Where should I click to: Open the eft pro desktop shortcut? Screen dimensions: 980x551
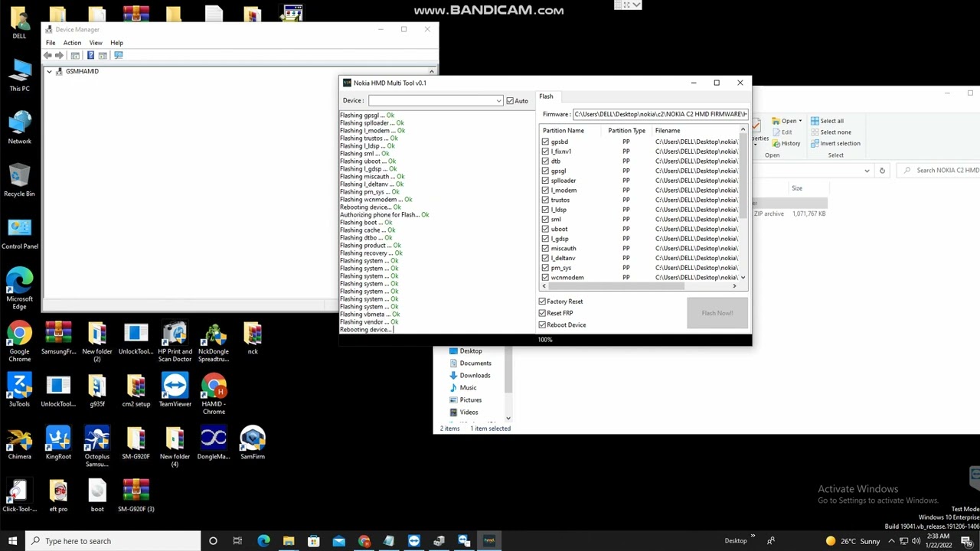(x=58, y=496)
